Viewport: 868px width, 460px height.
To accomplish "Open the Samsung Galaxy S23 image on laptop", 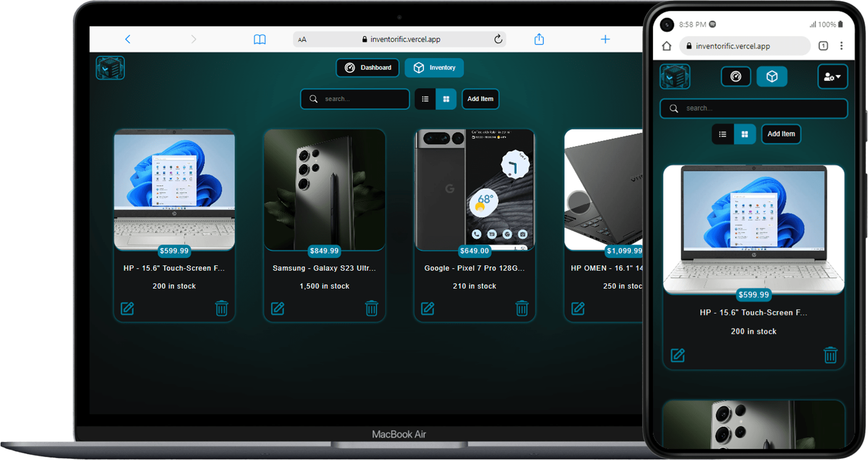I will click(325, 190).
